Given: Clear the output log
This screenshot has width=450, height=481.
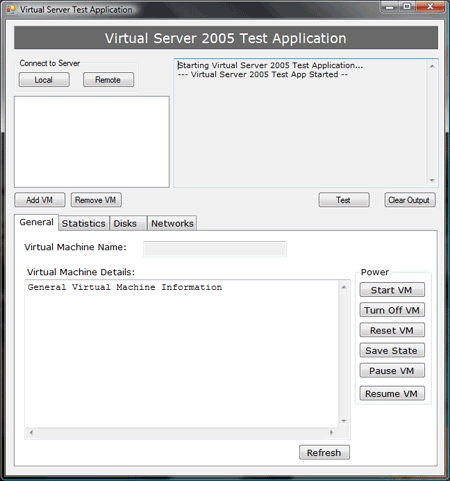Looking at the screenshot, I should click(x=410, y=200).
